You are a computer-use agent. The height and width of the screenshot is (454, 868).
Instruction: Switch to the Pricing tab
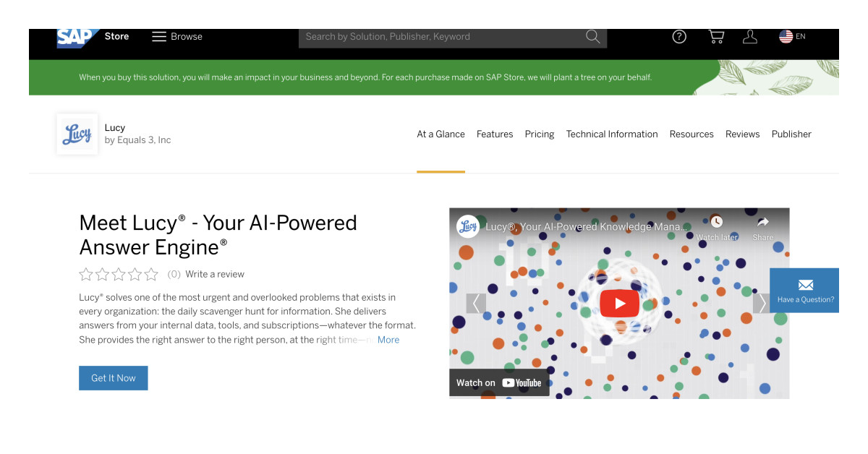point(539,134)
